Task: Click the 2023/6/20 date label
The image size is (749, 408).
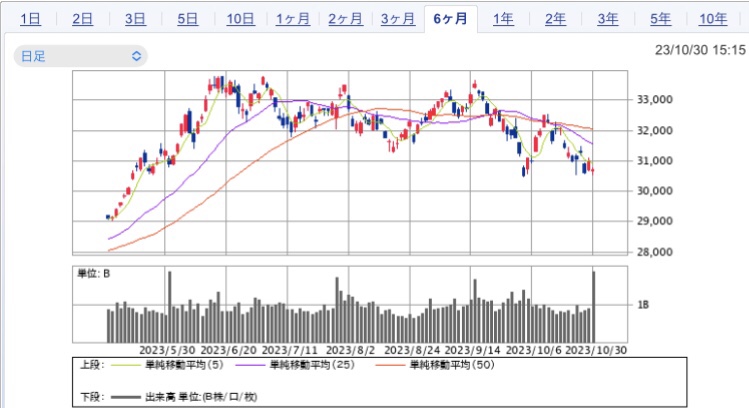Action: 228,350
